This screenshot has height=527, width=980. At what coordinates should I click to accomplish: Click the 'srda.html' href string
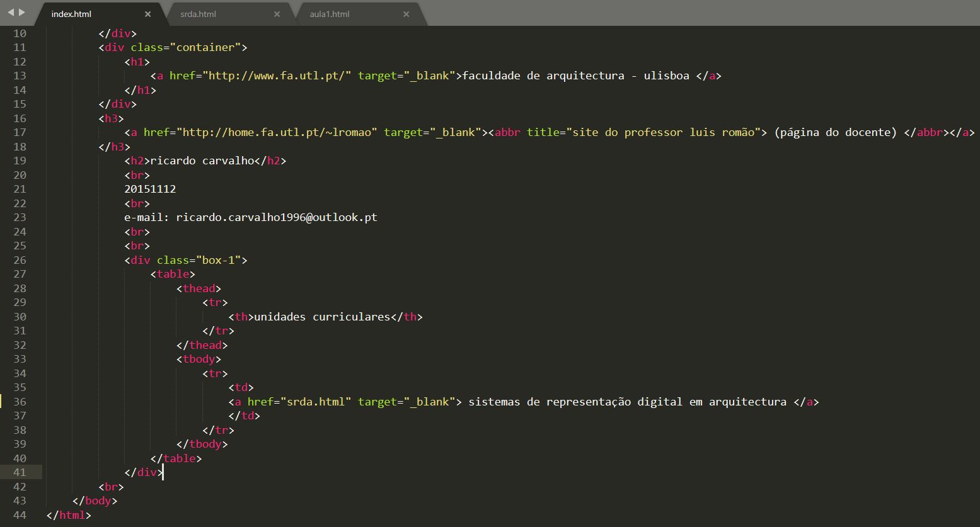[x=316, y=402]
